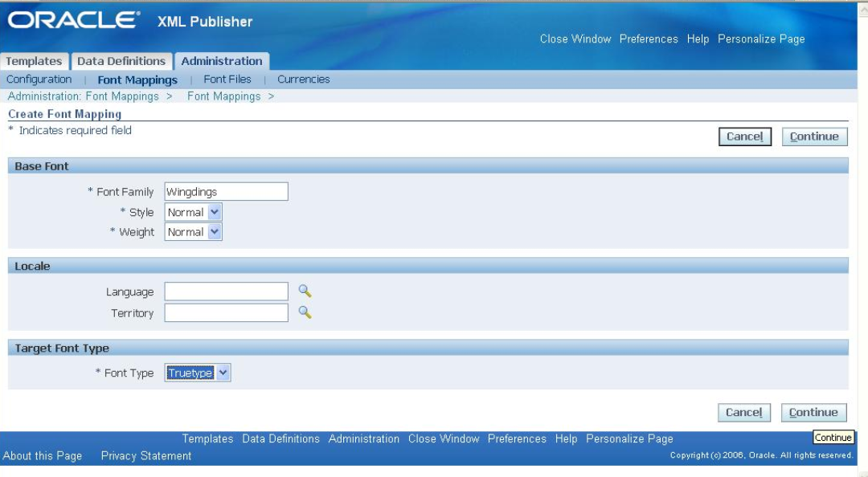Screen dimensions: 868x477
Task: Switch to the Templates tab
Action: [x=34, y=61]
